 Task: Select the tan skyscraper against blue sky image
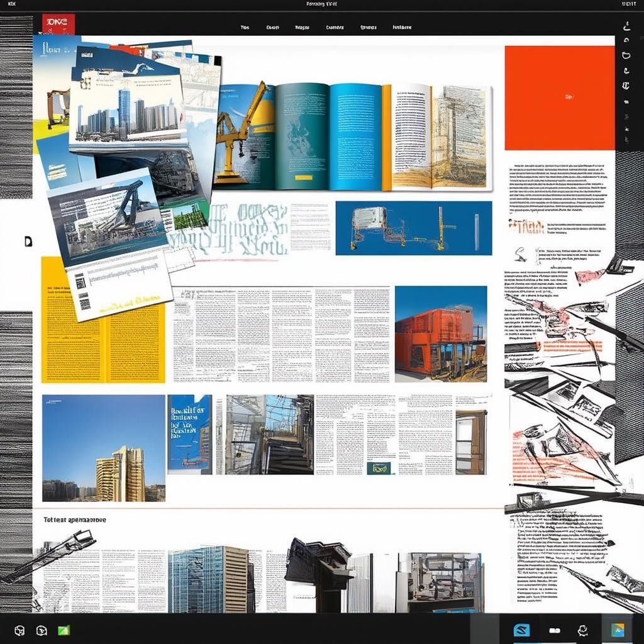[103, 448]
